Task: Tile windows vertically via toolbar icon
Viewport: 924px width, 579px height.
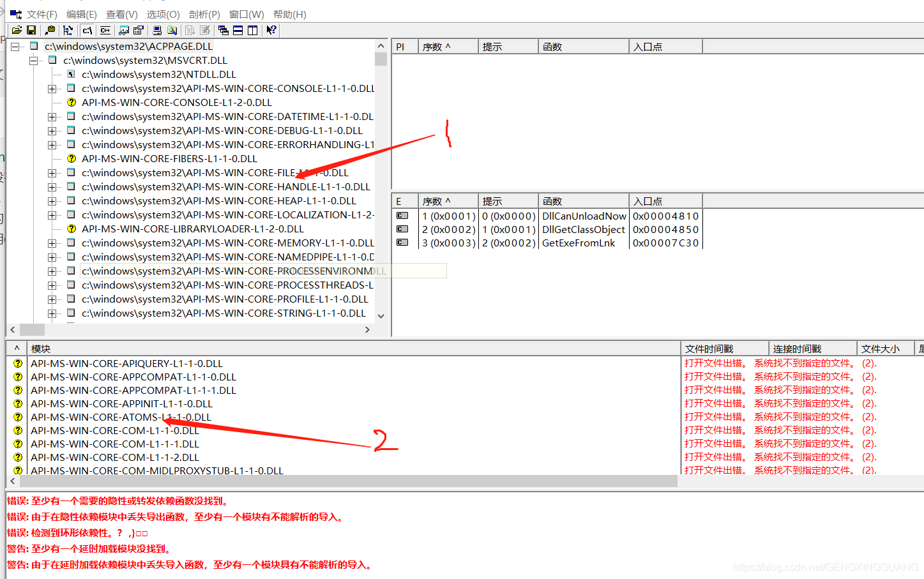Action: point(252,30)
